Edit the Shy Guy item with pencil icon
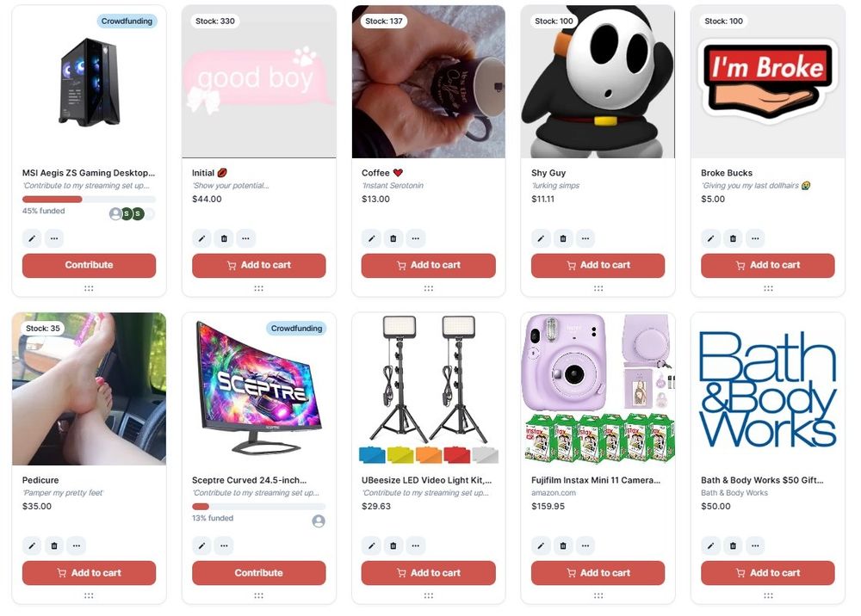 (x=541, y=238)
